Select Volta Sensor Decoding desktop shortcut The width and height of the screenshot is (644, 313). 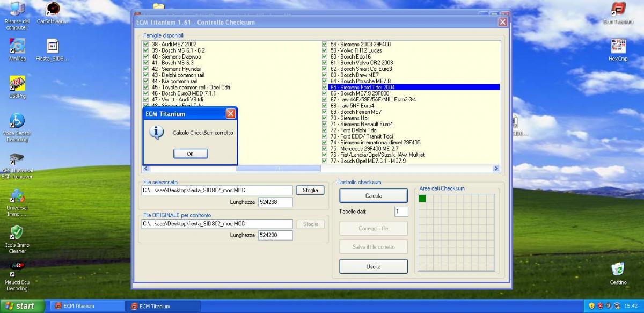pos(17,128)
